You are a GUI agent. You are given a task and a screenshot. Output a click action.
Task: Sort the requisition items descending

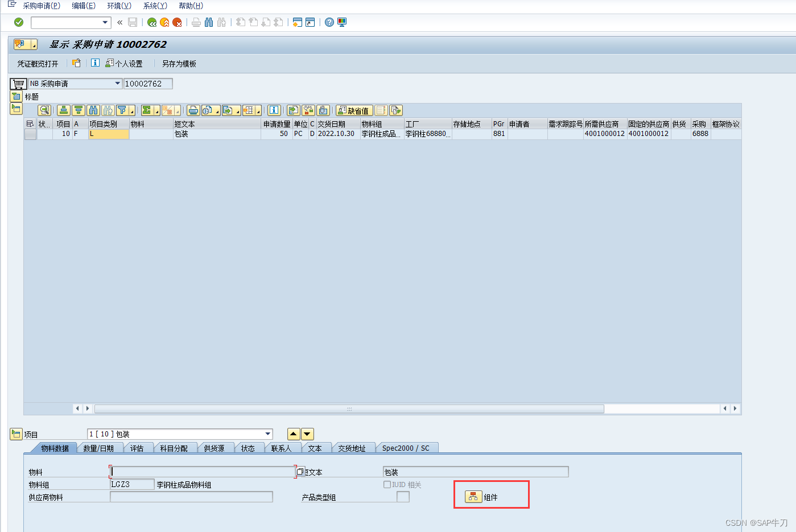78,110
